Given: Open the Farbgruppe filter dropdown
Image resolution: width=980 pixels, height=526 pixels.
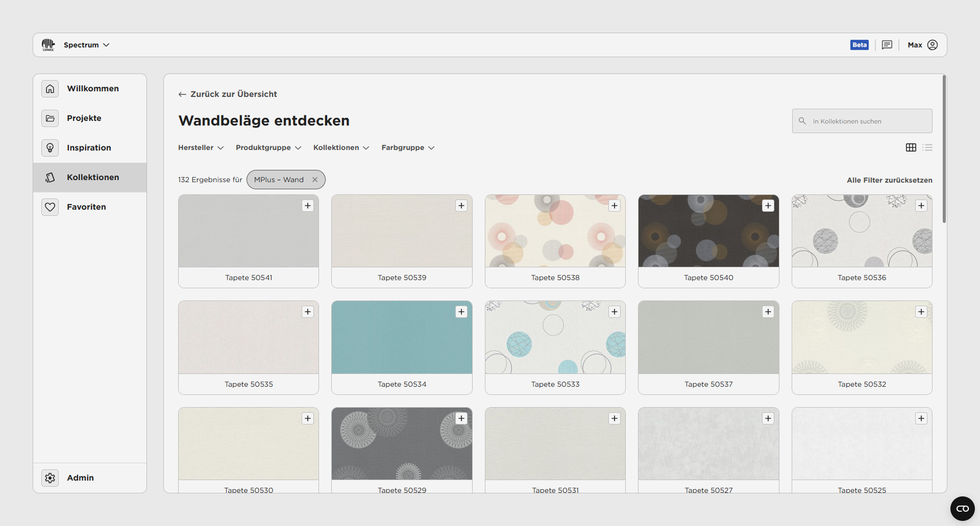Looking at the screenshot, I should (x=408, y=147).
